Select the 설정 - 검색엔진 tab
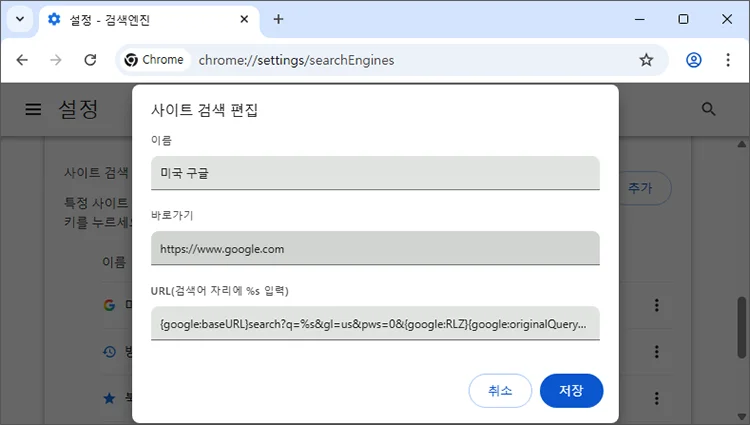This screenshot has height=425, width=750. 149,20
